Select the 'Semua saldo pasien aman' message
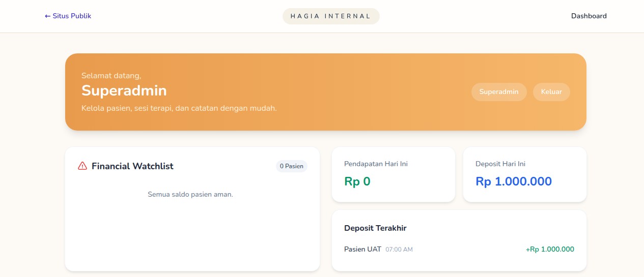The image size is (644, 277). pyautogui.click(x=190, y=194)
